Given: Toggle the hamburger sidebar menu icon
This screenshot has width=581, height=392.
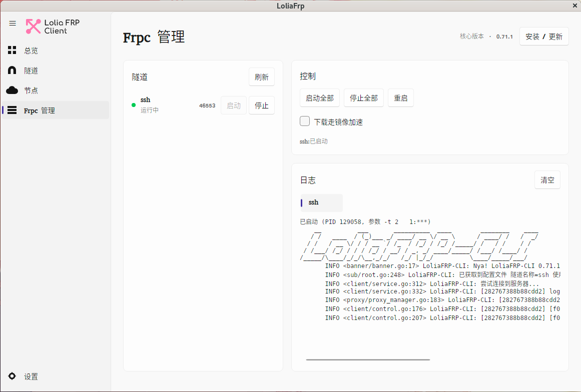Looking at the screenshot, I should pos(13,23).
